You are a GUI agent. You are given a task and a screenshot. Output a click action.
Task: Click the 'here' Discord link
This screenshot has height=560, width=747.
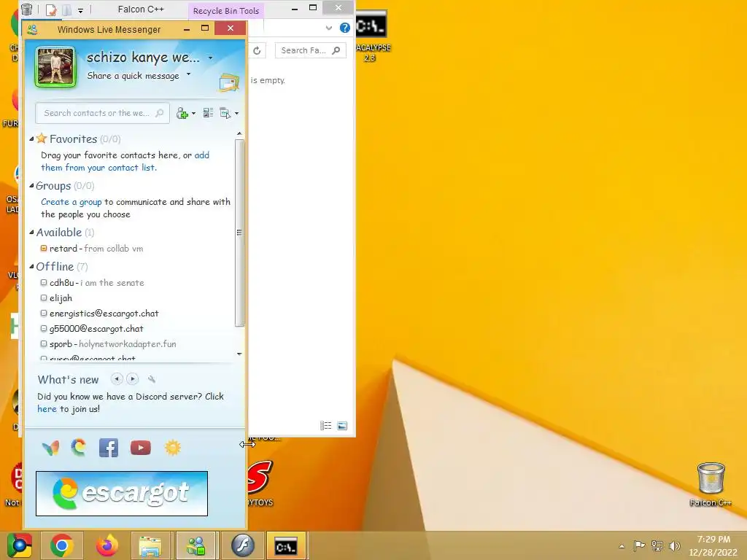47,409
